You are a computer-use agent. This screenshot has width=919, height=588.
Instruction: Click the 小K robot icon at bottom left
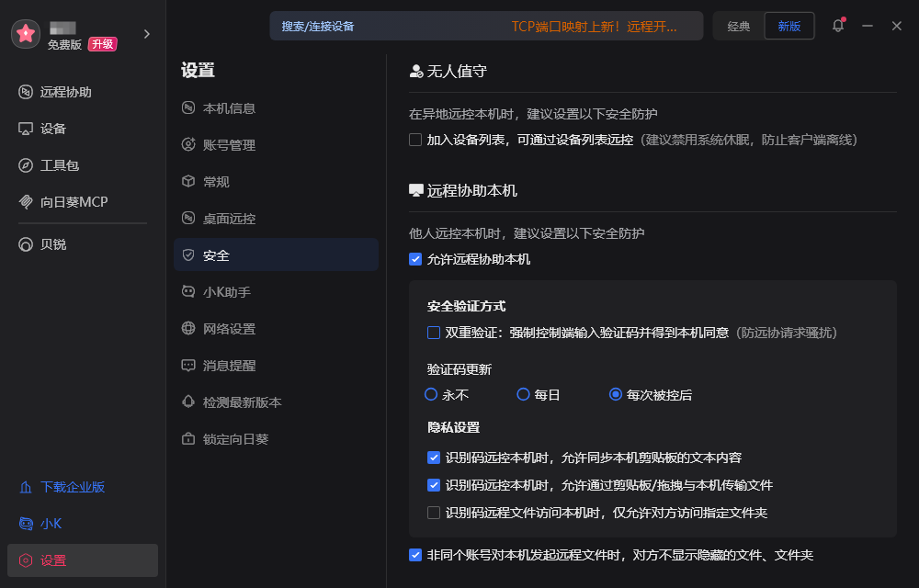coord(25,524)
